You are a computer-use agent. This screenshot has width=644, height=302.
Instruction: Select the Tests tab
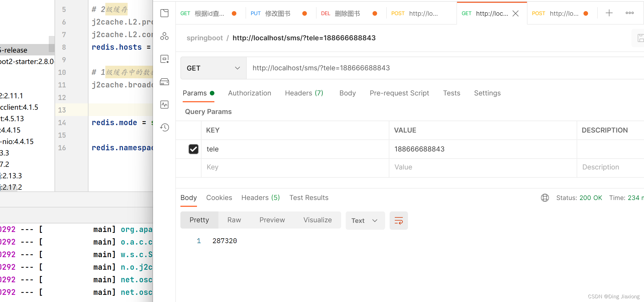click(452, 93)
